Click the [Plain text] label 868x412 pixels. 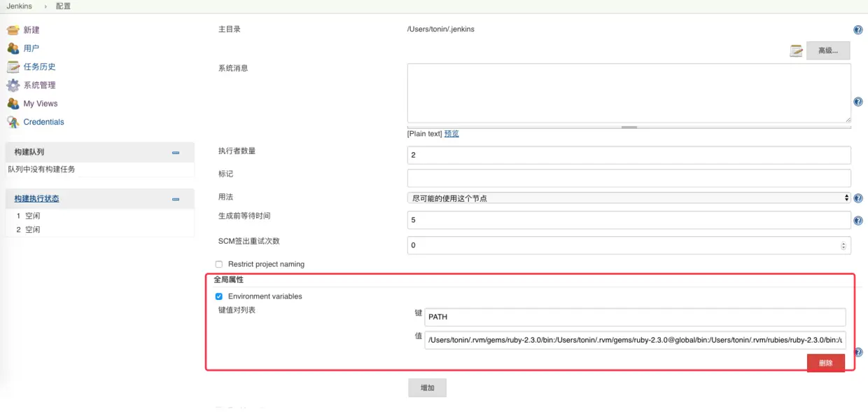[424, 133]
